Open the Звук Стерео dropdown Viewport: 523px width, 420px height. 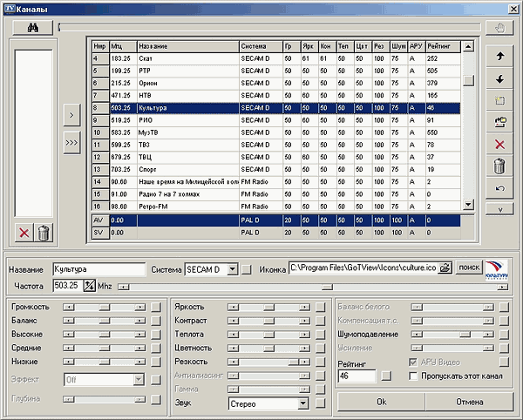pyautogui.click(x=302, y=403)
